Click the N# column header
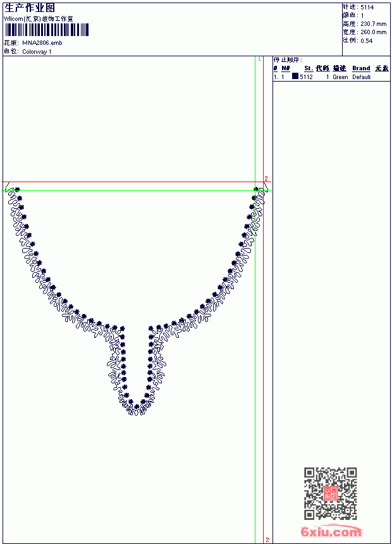Screen dimensions: 392x544 tap(286, 68)
